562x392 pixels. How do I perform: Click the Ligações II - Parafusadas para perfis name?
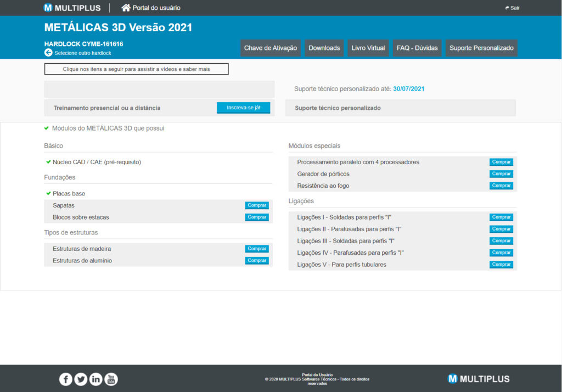coord(349,229)
